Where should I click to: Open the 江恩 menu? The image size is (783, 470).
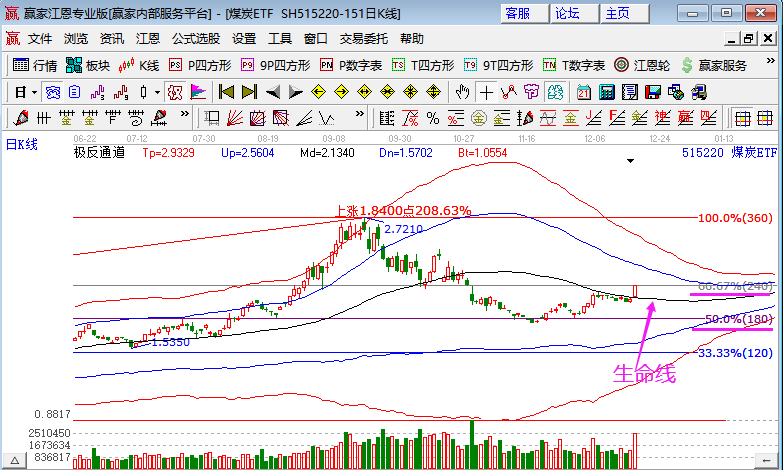tap(148, 38)
